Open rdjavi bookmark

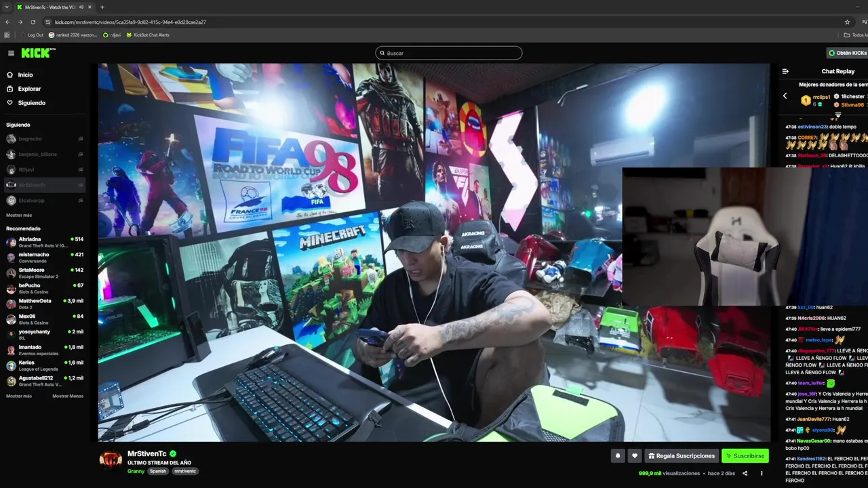(x=112, y=35)
